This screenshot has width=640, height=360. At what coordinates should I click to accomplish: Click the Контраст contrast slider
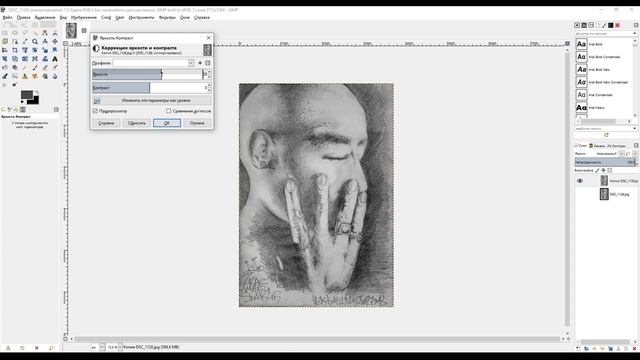(x=150, y=88)
